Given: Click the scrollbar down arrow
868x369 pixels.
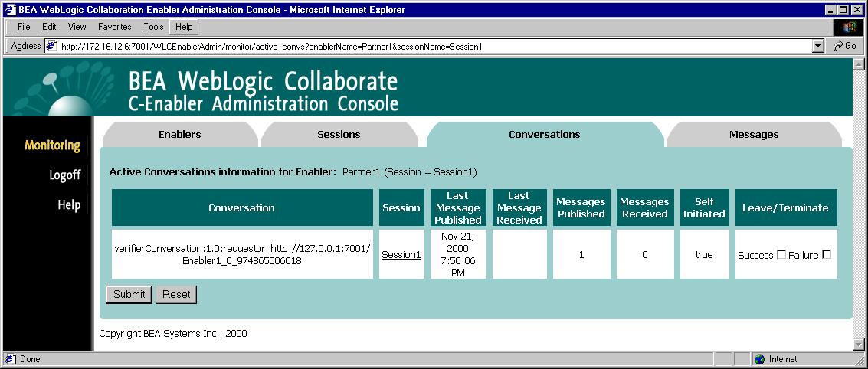Looking at the screenshot, I should [x=858, y=345].
